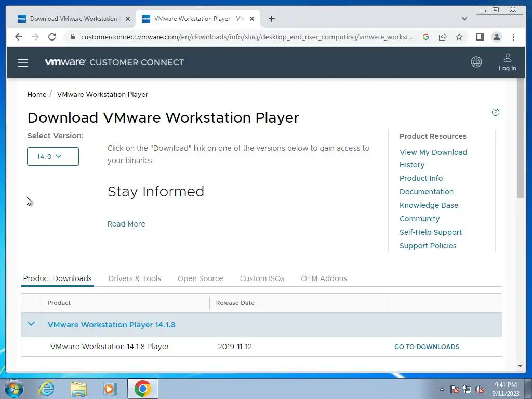The image size is (532, 399).
Task: Open a new browser tab
Action: pos(271,19)
